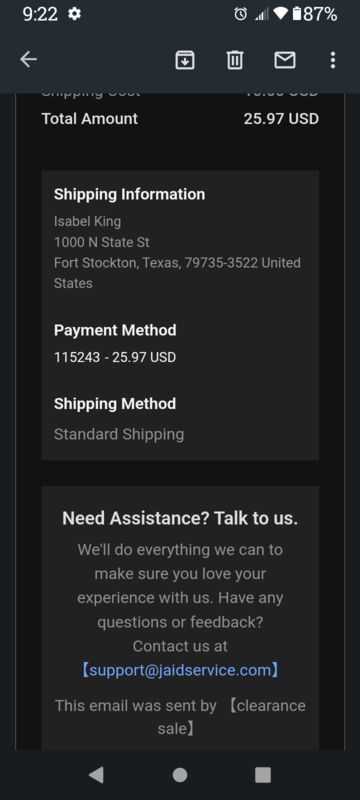Tap the Android home circle button
The width and height of the screenshot is (360, 800).
179,774
